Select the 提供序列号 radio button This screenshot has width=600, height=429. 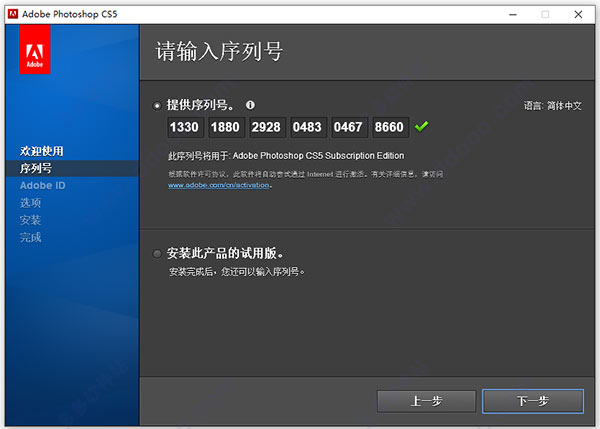coord(157,105)
